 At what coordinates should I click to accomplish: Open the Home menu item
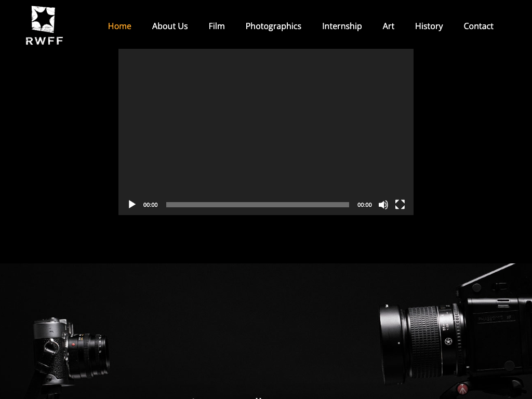tap(119, 26)
